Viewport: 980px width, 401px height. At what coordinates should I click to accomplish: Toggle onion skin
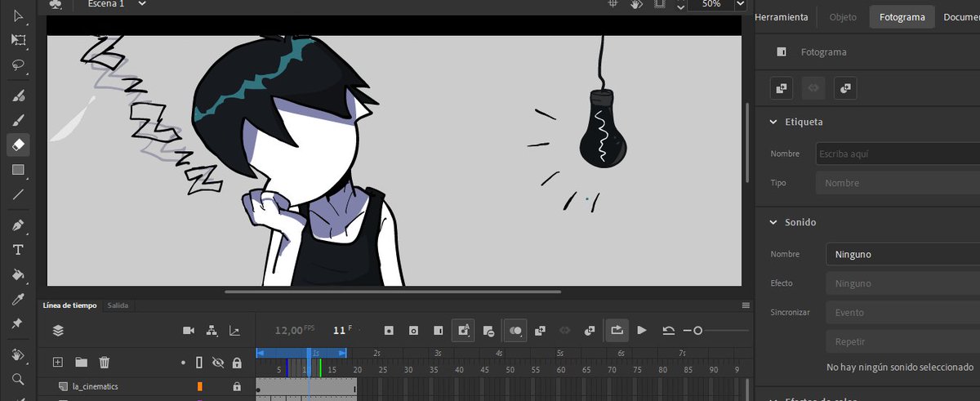coord(515,330)
